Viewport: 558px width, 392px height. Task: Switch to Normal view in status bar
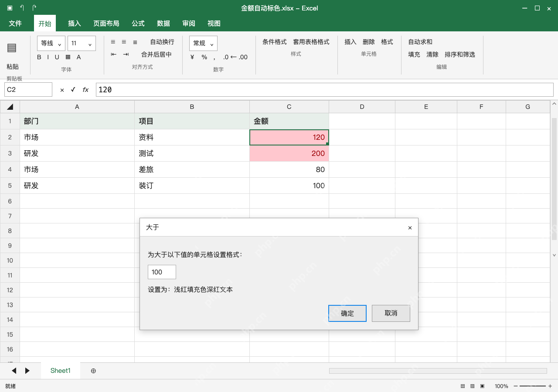click(463, 386)
